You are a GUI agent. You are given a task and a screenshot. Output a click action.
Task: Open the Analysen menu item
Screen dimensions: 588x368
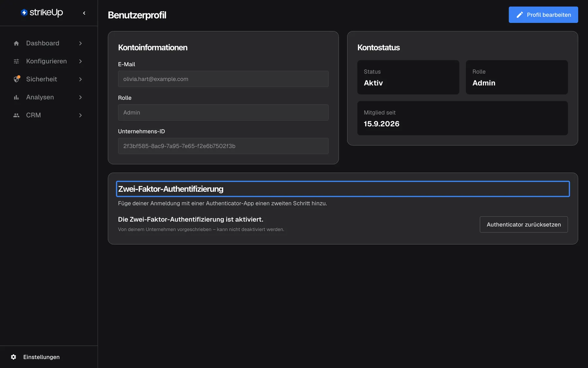click(49, 97)
